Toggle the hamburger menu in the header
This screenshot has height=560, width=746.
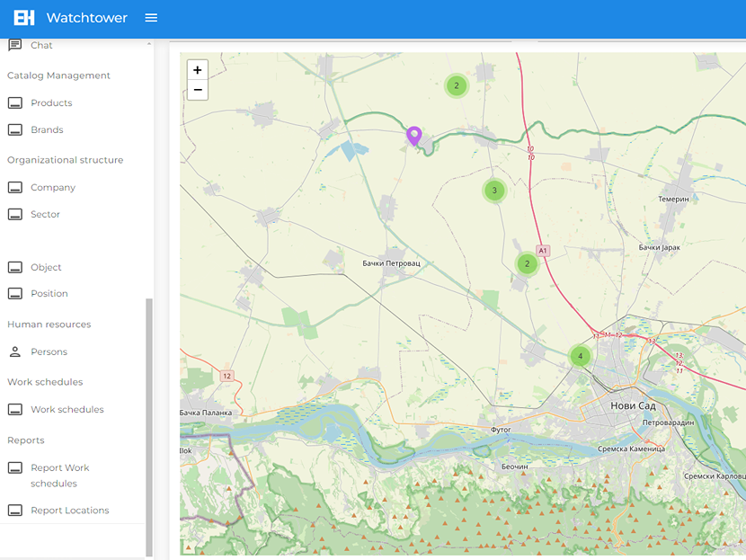pyautogui.click(x=151, y=18)
